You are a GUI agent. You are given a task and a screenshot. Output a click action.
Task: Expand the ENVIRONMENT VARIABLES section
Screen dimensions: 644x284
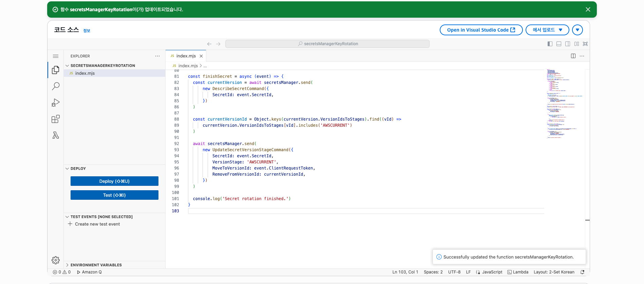pyautogui.click(x=114, y=265)
